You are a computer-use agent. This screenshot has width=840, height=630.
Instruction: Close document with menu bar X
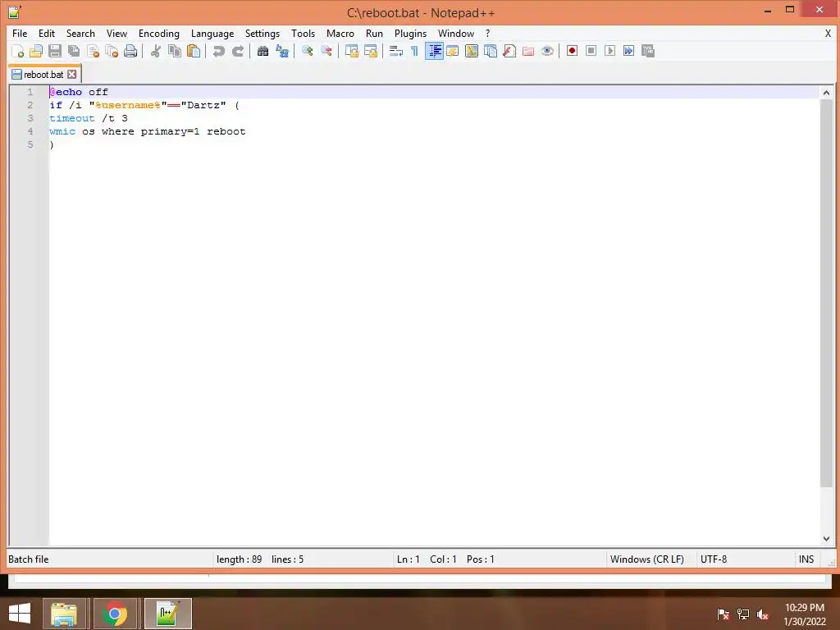click(x=828, y=33)
